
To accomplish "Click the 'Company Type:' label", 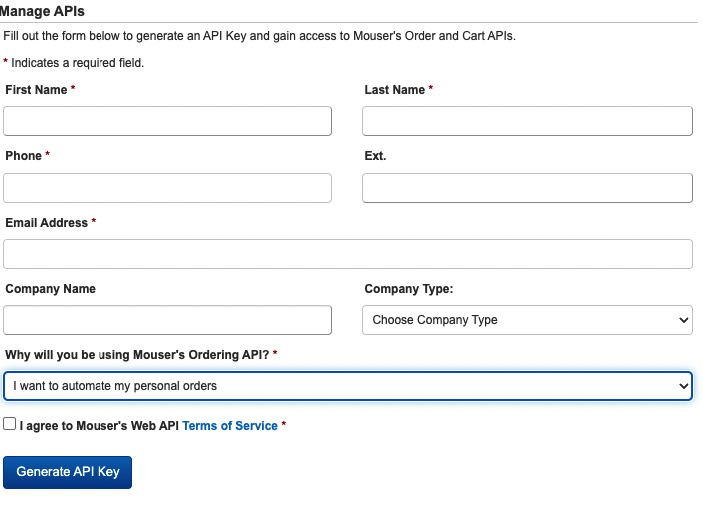I will tap(408, 289).
